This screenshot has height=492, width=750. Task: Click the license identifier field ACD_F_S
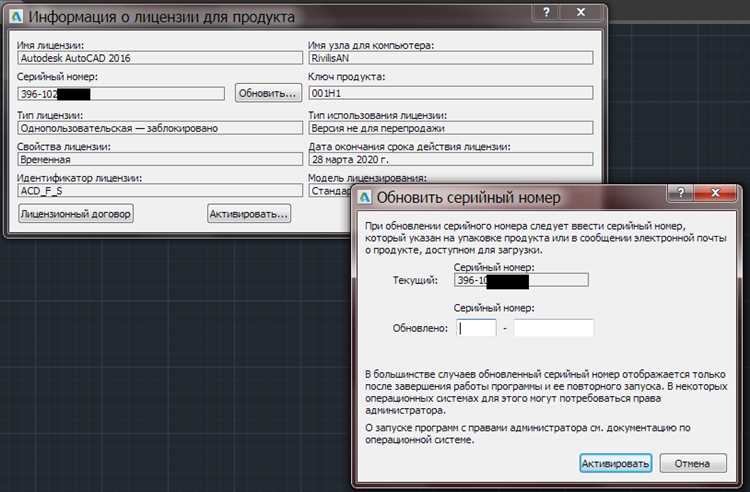pos(160,191)
